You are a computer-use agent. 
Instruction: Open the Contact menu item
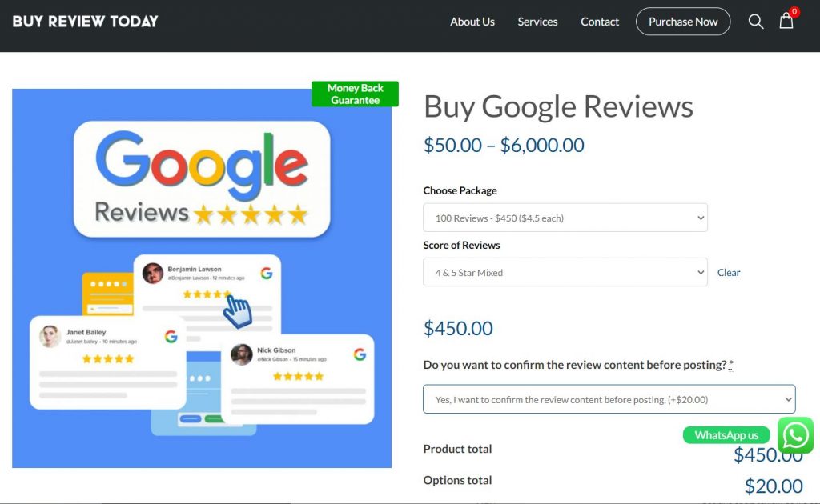point(600,22)
